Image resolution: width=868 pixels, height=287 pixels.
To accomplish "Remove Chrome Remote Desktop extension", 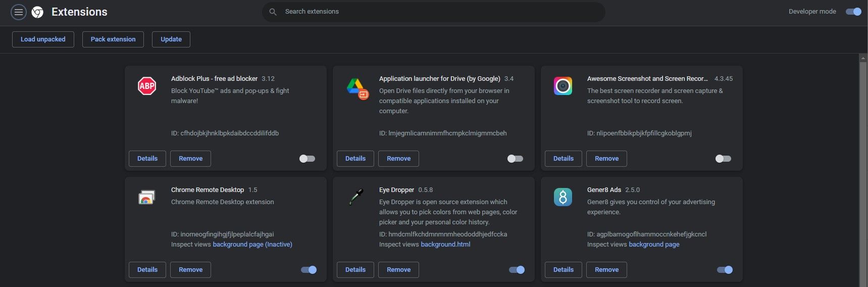I will tap(190, 270).
